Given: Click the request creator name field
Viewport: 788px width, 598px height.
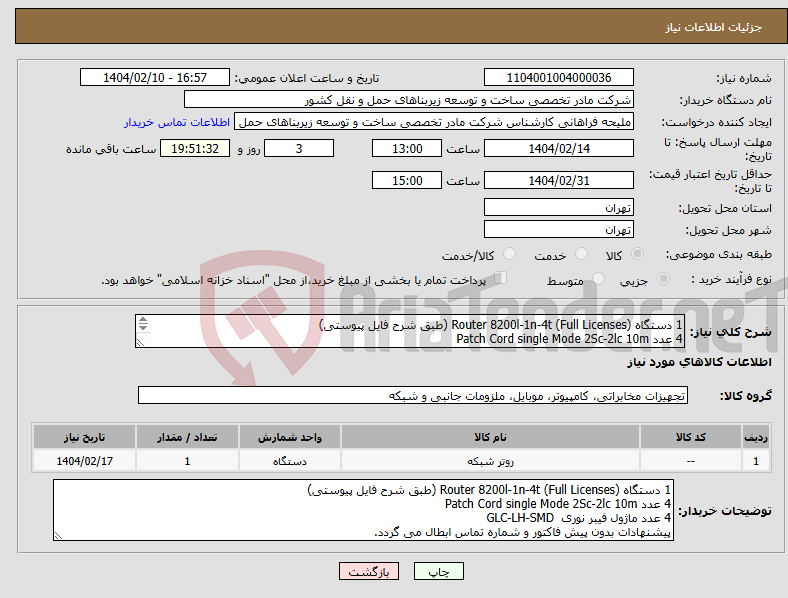Looking at the screenshot, I should tap(434, 122).
